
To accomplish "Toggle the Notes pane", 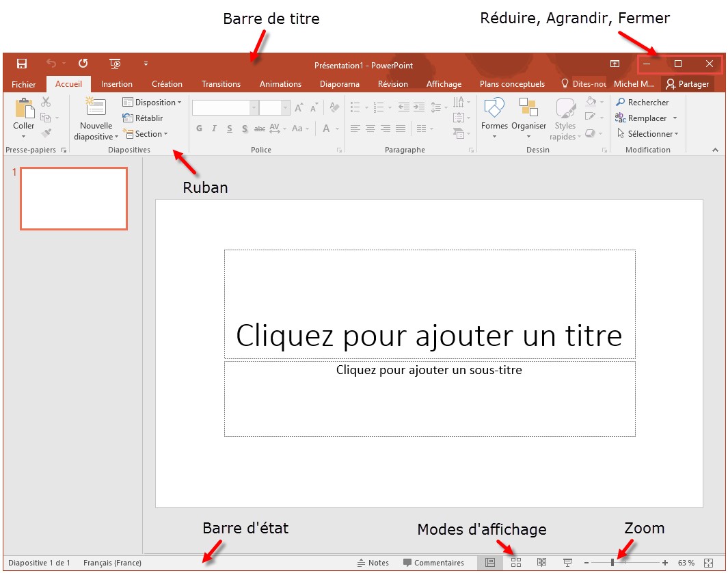I will coord(373,563).
